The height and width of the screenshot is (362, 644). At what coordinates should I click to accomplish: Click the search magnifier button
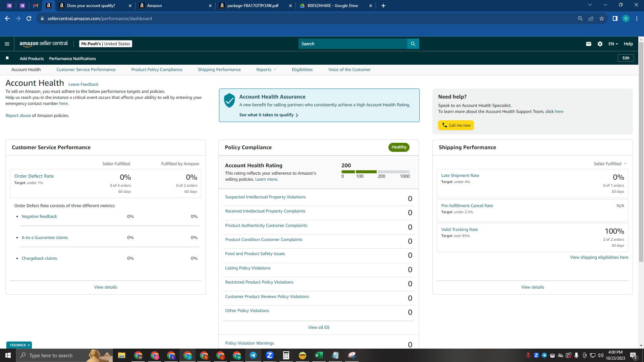click(413, 44)
